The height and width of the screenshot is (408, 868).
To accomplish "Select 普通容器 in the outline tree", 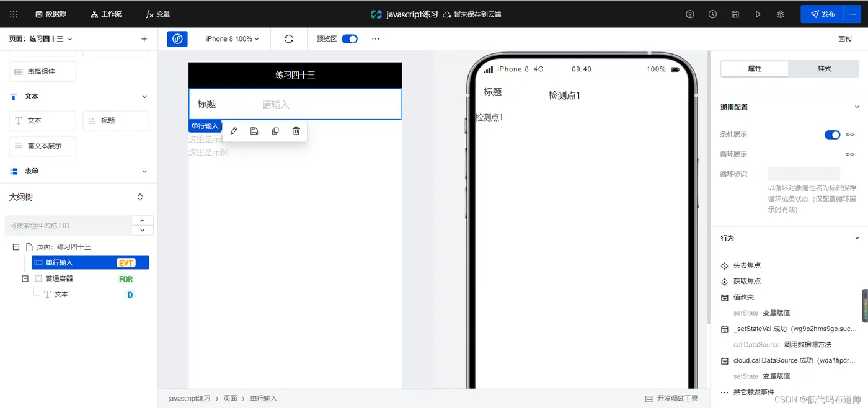I will [x=60, y=279].
